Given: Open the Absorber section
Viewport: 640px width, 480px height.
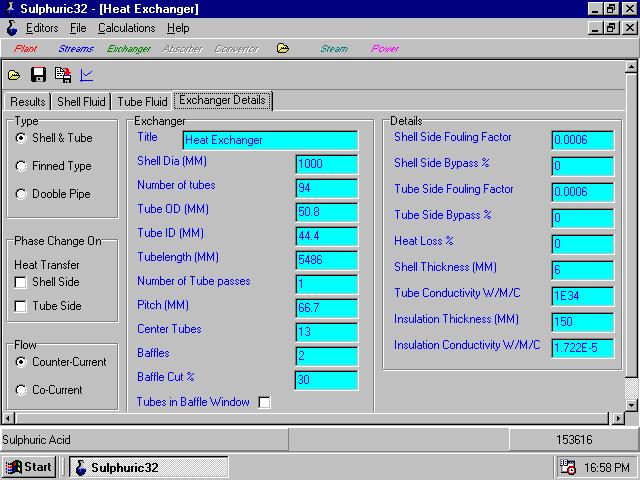Looking at the screenshot, I should coord(182,49).
